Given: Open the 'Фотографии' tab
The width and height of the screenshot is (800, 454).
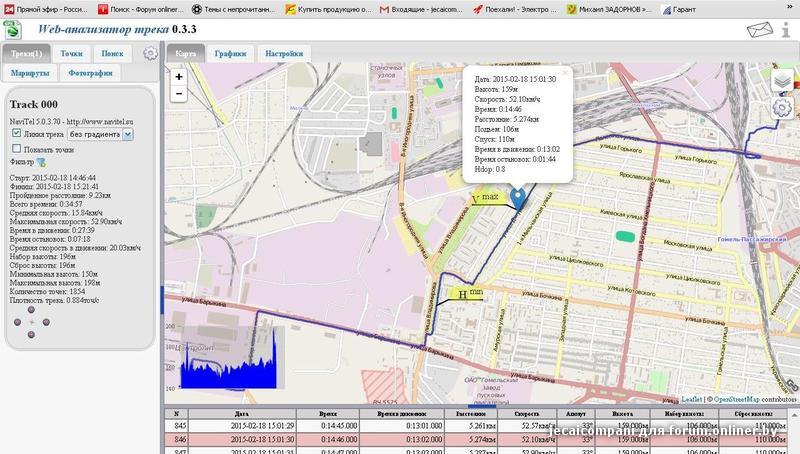Looking at the screenshot, I should point(89,73).
